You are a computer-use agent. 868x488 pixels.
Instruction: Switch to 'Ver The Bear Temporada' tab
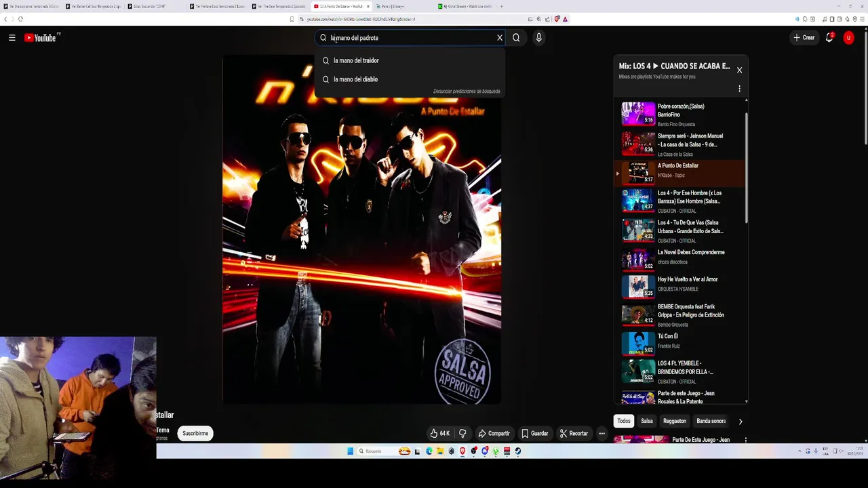(279, 6)
